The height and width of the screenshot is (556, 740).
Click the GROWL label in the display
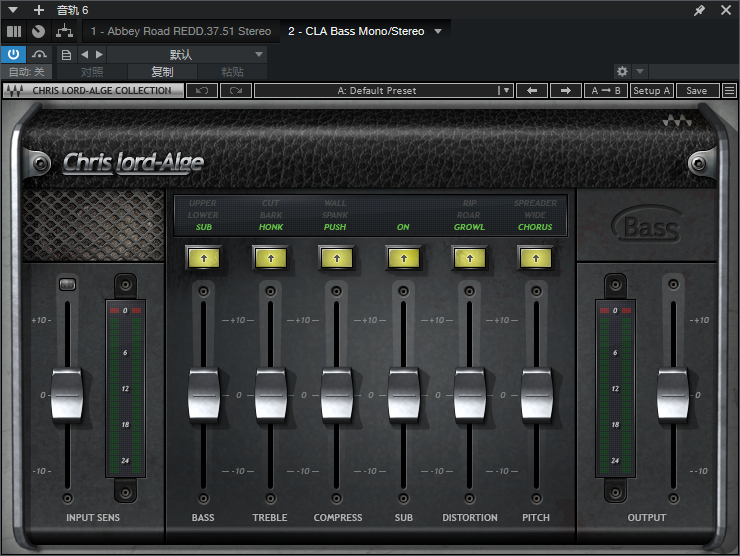coord(469,227)
